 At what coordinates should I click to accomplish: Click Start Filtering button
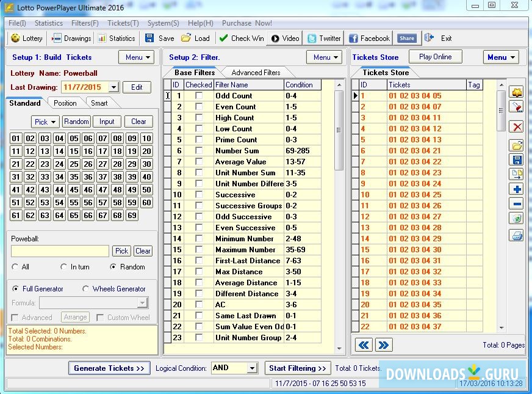pyautogui.click(x=298, y=368)
